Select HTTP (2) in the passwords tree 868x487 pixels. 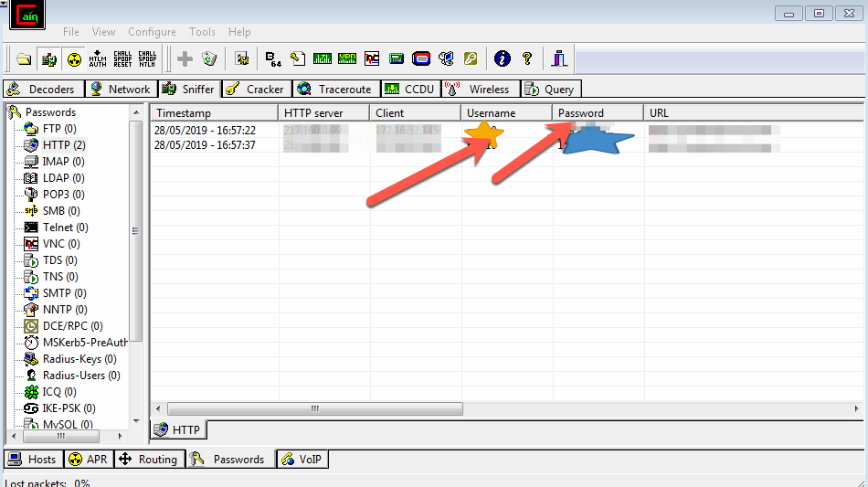pyautogui.click(x=63, y=145)
